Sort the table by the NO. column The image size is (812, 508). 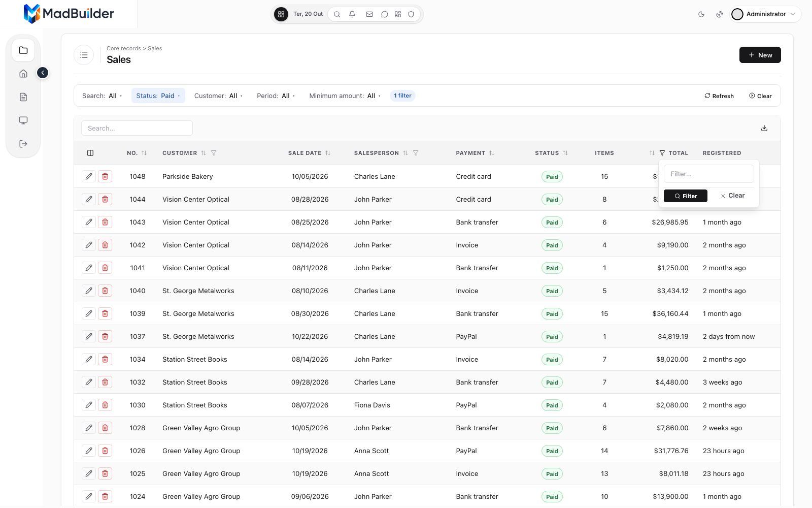click(x=144, y=153)
